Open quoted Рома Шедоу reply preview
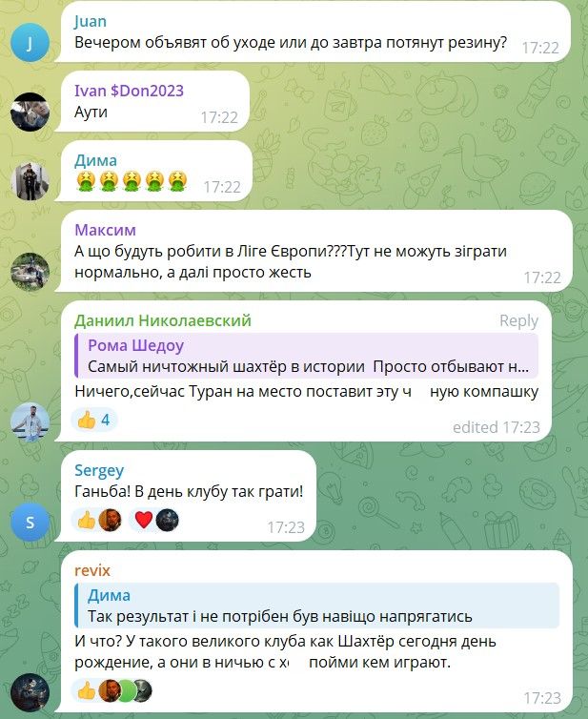The height and width of the screenshot is (719, 588). point(306,356)
